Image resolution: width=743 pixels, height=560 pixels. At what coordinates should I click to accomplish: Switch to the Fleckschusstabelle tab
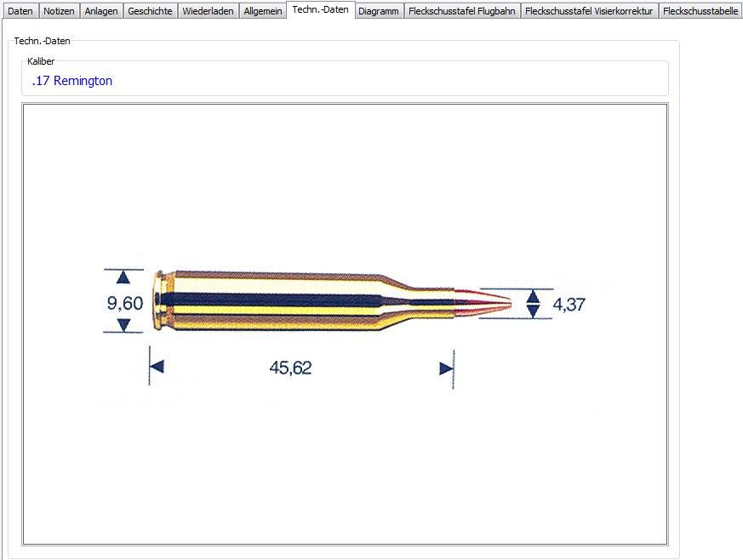pyautogui.click(x=700, y=11)
